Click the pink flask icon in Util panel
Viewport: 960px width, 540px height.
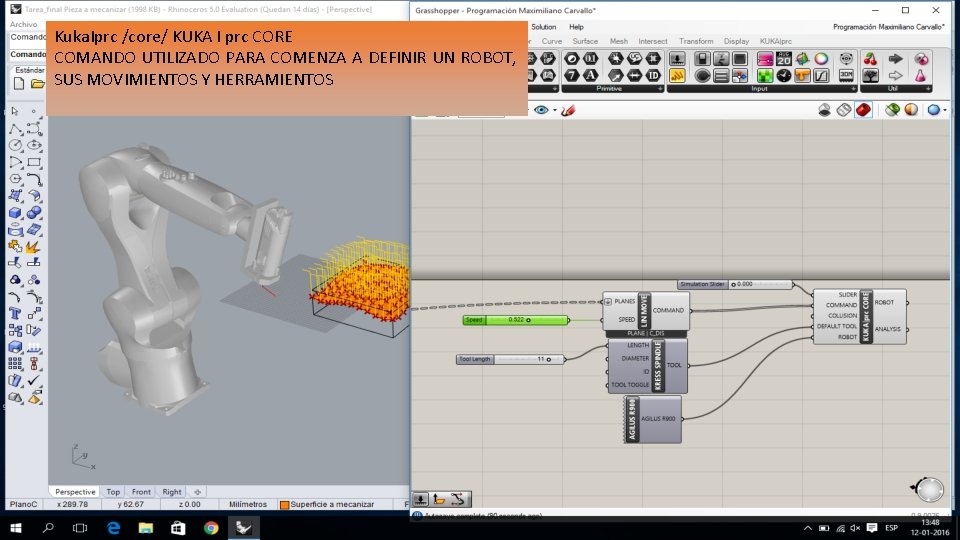coord(921,76)
